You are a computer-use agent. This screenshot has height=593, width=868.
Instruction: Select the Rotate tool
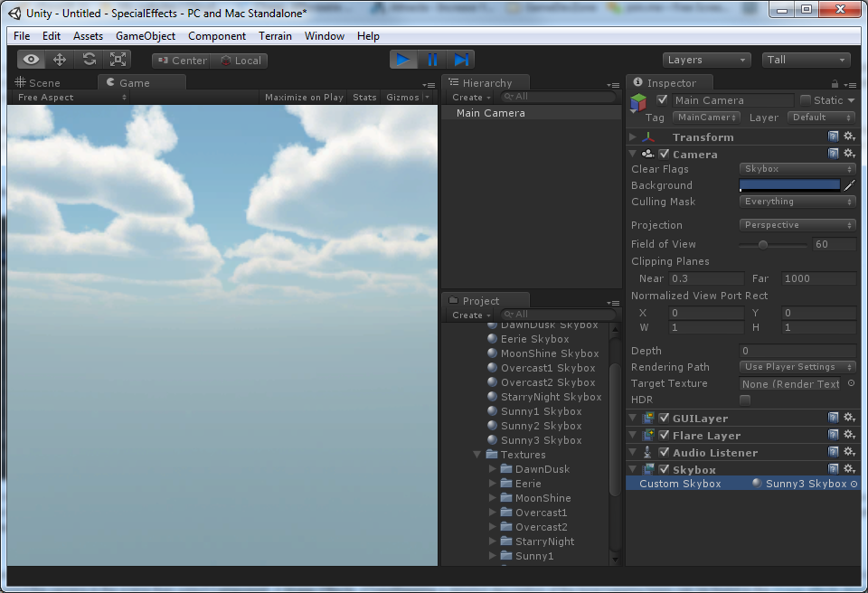pos(90,60)
